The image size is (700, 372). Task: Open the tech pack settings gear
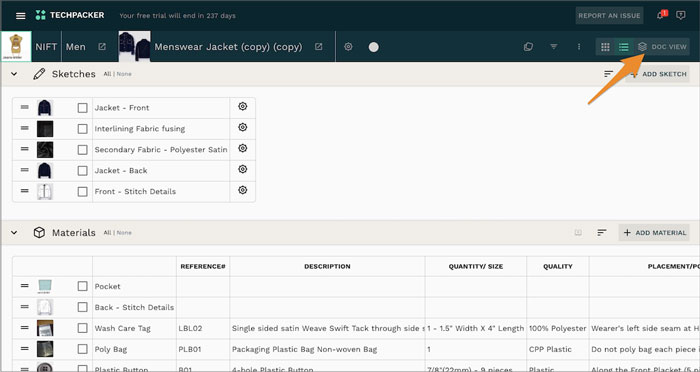pyautogui.click(x=348, y=46)
